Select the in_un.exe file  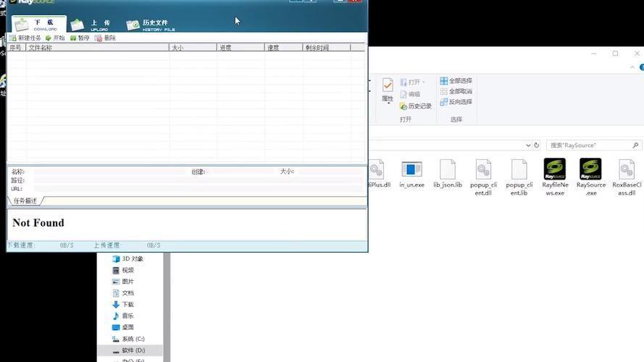pyautogui.click(x=411, y=174)
